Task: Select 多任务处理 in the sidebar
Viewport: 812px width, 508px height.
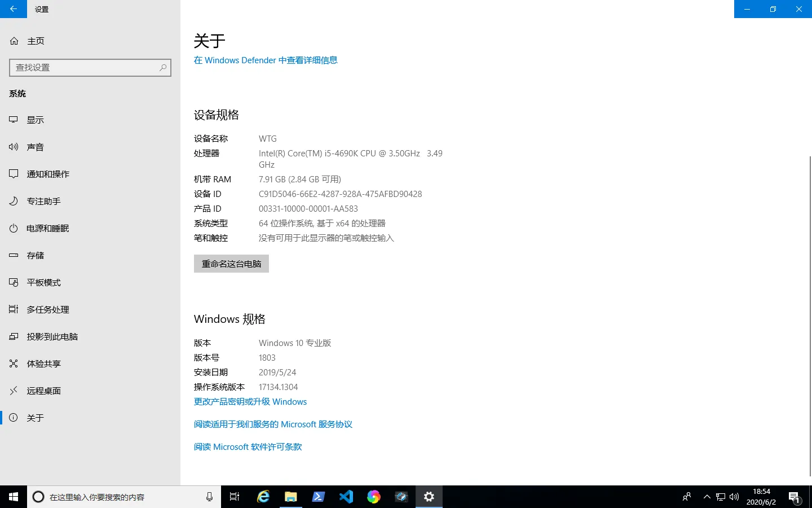Action: 90,309
